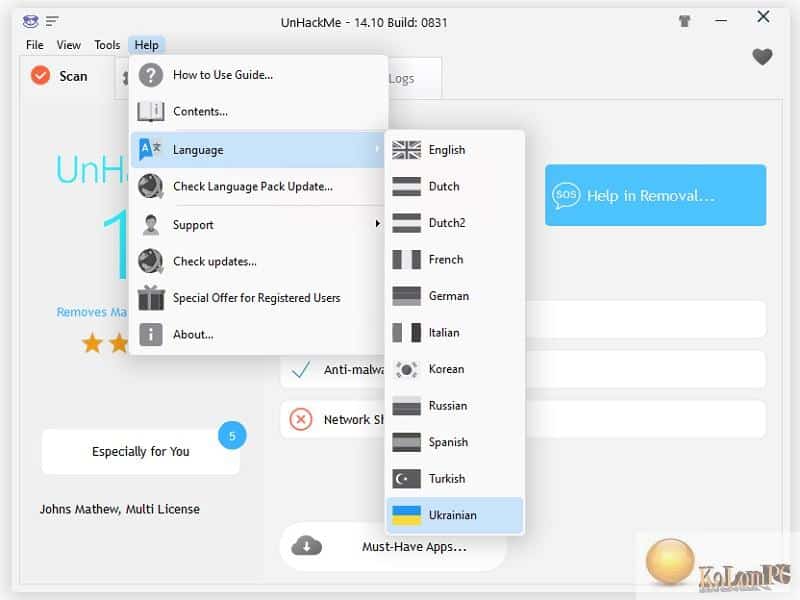Click the red Scan checkmark icon
Screen dimensions: 800x600
click(x=40, y=76)
